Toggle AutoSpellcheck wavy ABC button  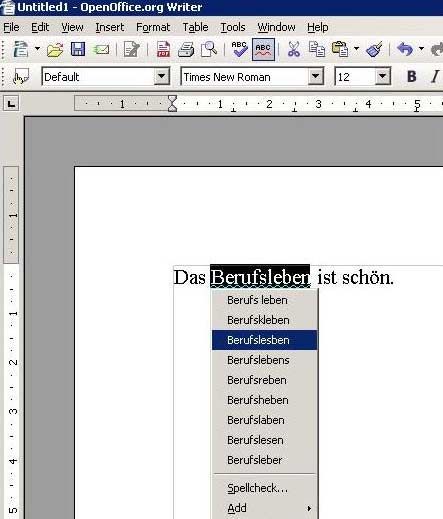click(263, 49)
